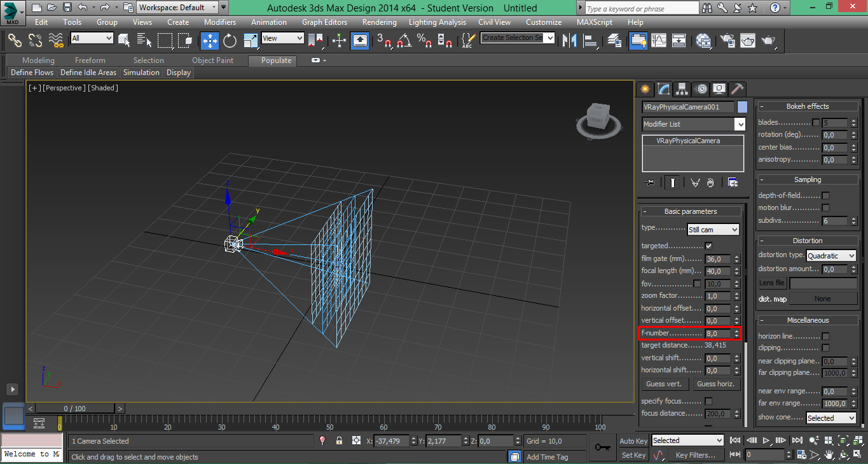Select the Rotate tool in the main toolbar
The image size is (868, 464).
[x=230, y=41]
